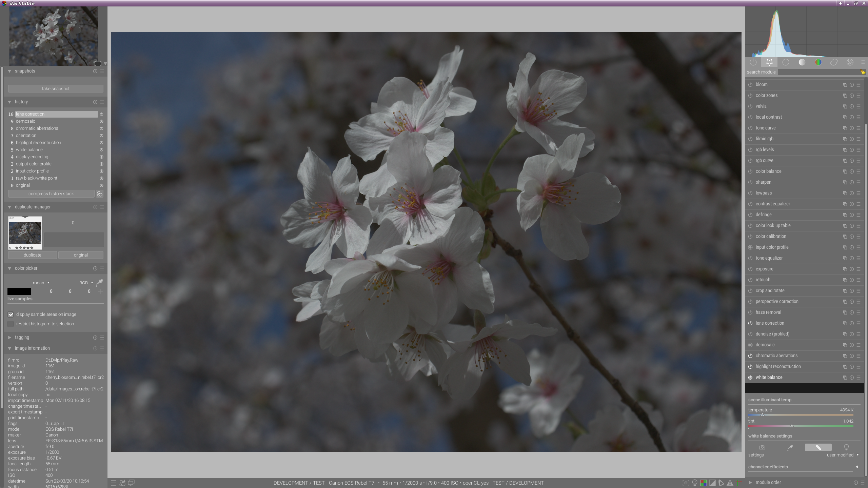Expand the module order section

tap(750, 482)
